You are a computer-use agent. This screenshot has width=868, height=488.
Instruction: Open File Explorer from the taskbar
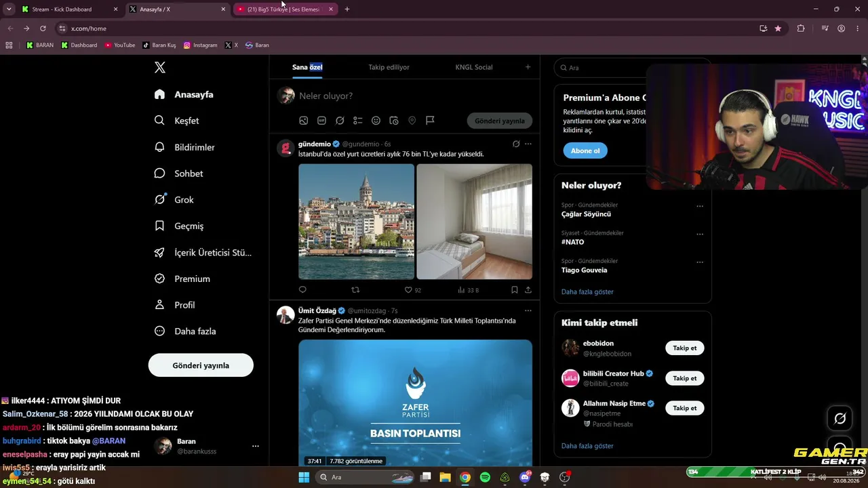pyautogui.click(x=445, y=477)
